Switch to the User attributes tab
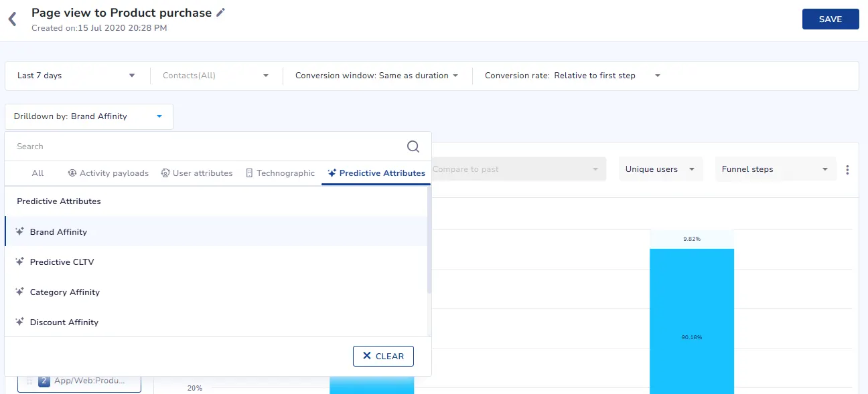Image resolution: width=868 pixels, height=394 pixels. (x=197, y=173)
